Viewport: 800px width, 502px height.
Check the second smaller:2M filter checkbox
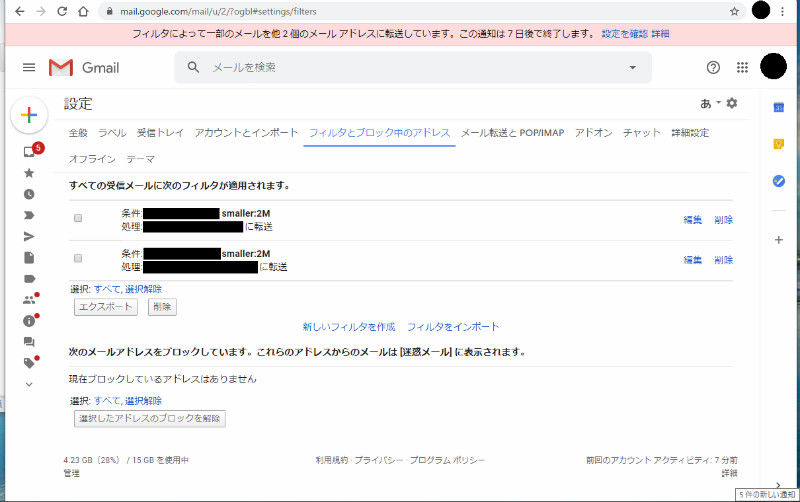78,258
